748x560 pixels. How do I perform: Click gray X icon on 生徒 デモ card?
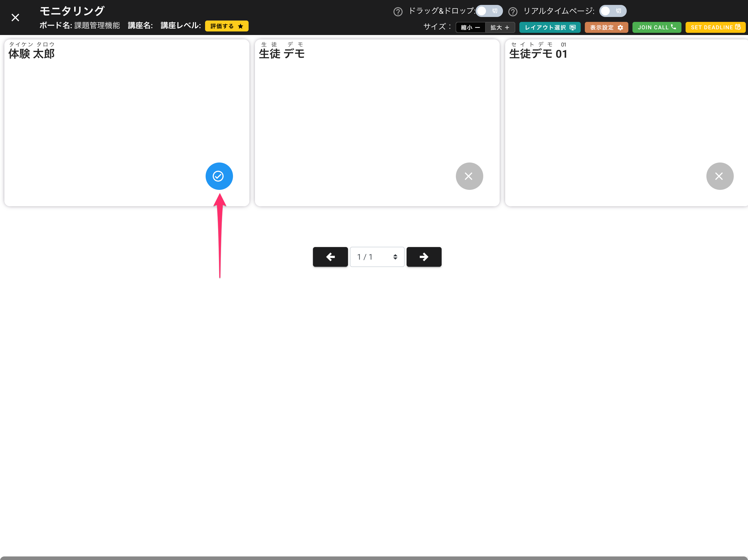(x=469, y=176)
